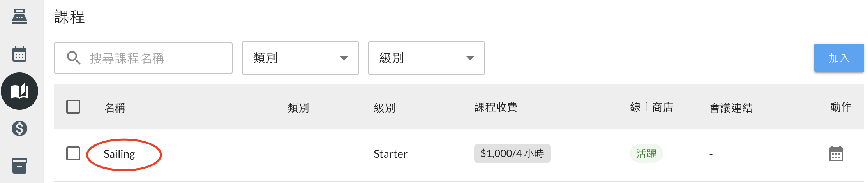Select the courses book sidebar icon
The width and height of the screenshot is (868, 183).
click(19, 91)
